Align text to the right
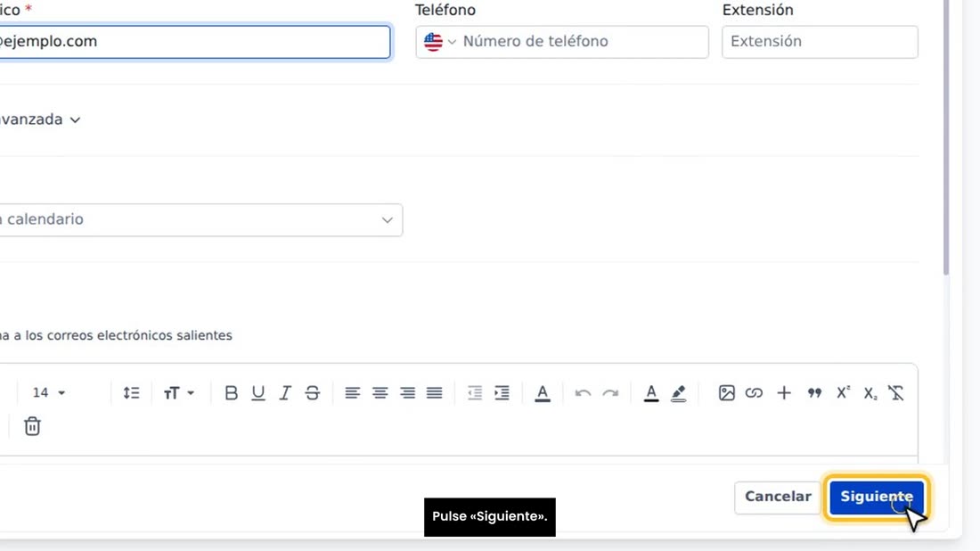980x551 pixels. [x=407, y=393]
